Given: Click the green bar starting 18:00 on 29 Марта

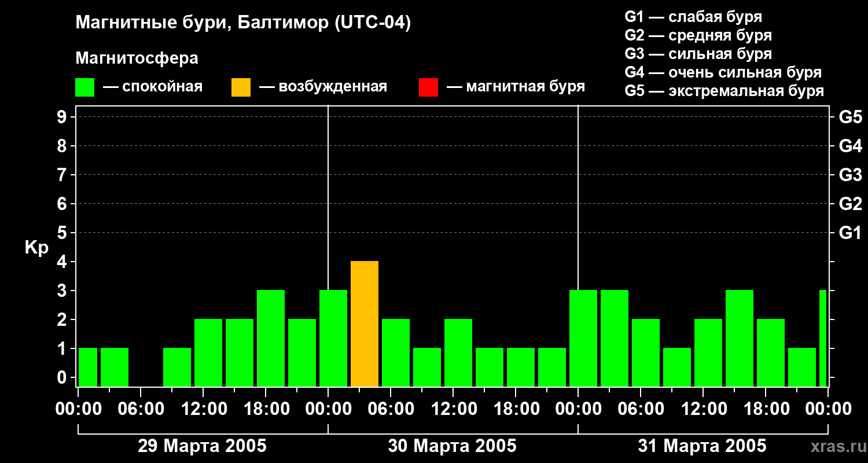Looking at the screenshot, I should tap(271, 339).
